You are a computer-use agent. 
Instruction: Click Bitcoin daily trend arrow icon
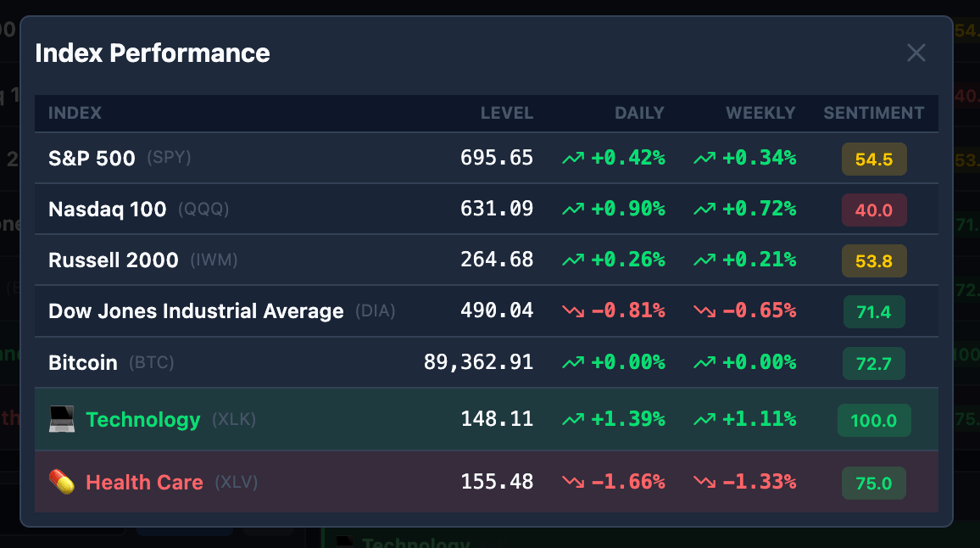tap(573, 362)
